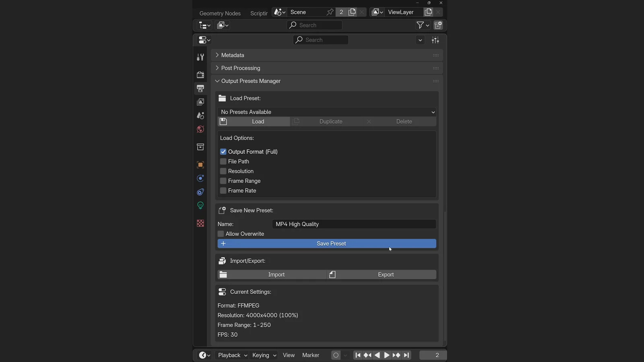The width and height of the screenshot is (644, 362).
Task: Select the orange Object properties tab
Action: (x=200, y=165)
